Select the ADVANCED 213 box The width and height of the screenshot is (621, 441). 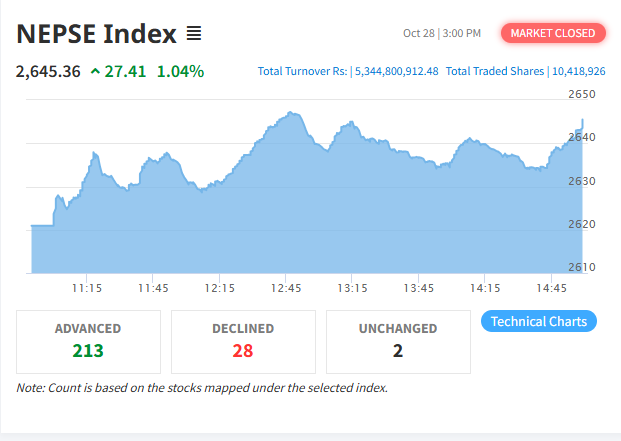click(88, 342)
